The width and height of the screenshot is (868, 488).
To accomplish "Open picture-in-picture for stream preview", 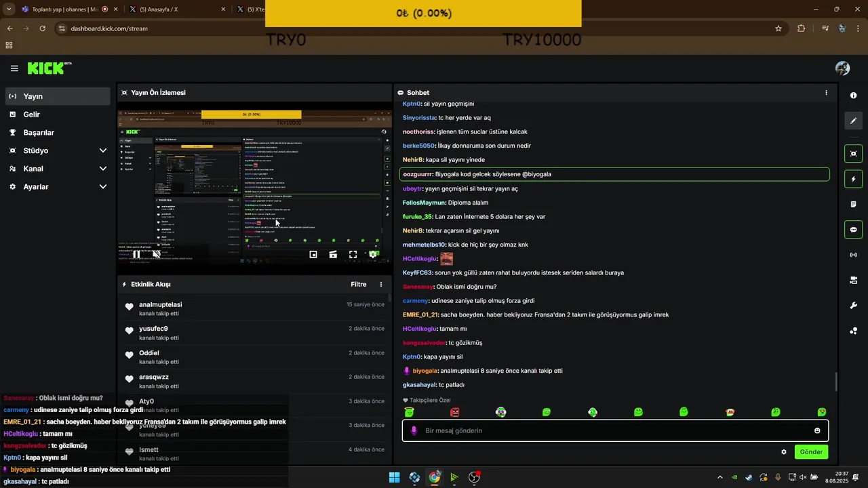I will click(x=313, y=255).
